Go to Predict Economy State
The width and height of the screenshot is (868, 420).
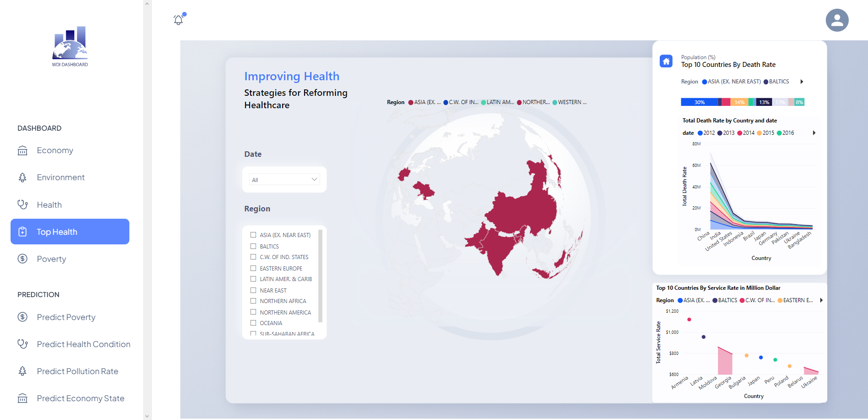[80, 398]
